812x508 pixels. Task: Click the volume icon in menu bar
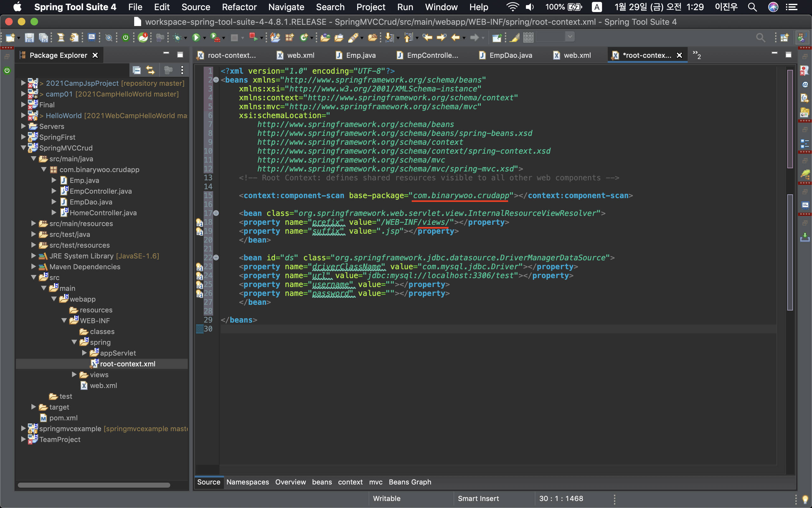pyautogui.click(x=529, y=7)
